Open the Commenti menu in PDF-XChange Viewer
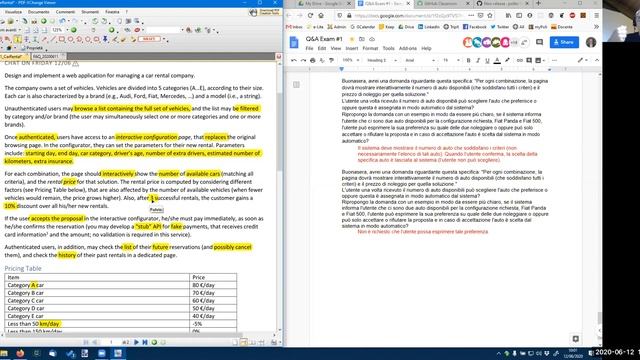This screenshot has width=640, height=360. pyautogui.click(x=65, y=12)
